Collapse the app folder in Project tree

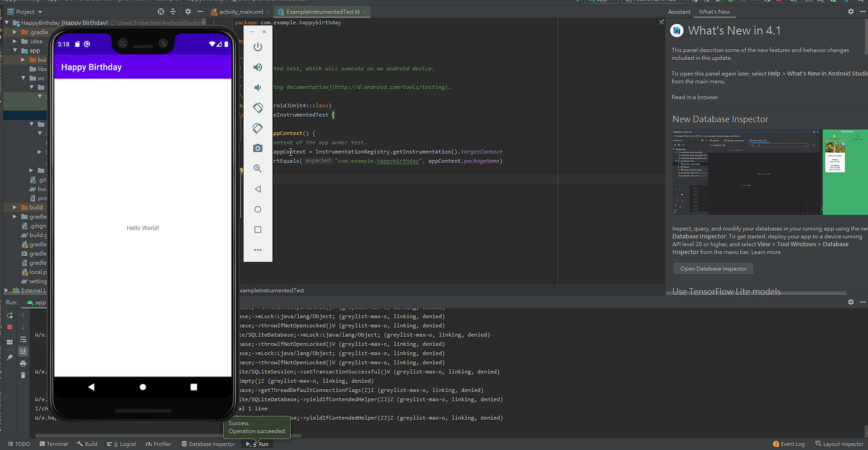pos(14,50)
